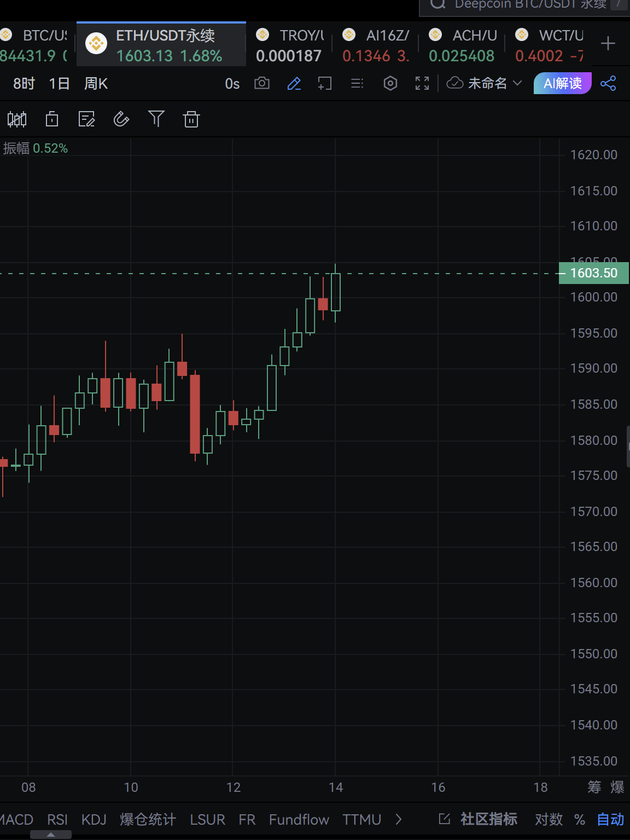This screenshot has height=840, width=630.
Task: Expand the 未命名 template dropdown
Action: point(485,83)
